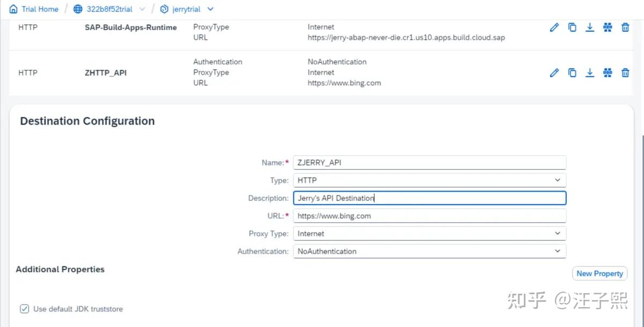Click the jerry-abap-never-die URL text
This screenshot has width=644, height=327.
click(406, 38)
